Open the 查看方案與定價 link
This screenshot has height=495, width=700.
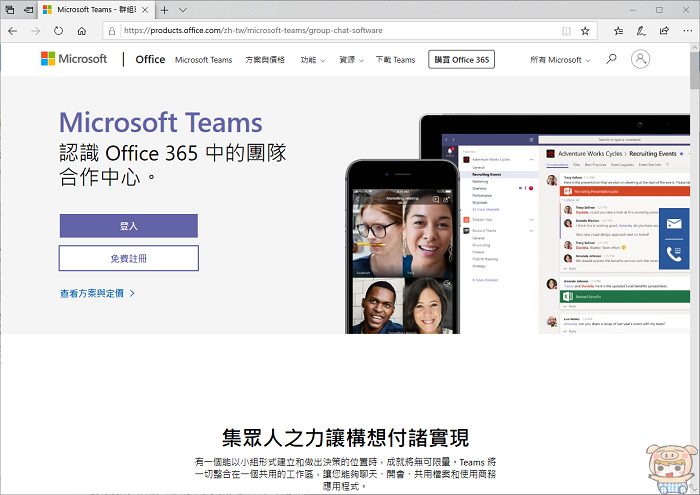click(x=97, y=294)
